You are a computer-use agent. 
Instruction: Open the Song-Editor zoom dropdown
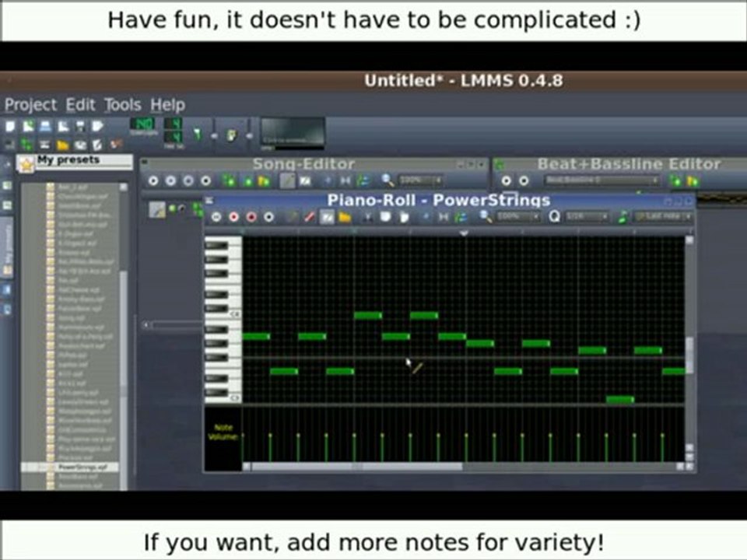(421, 180)
